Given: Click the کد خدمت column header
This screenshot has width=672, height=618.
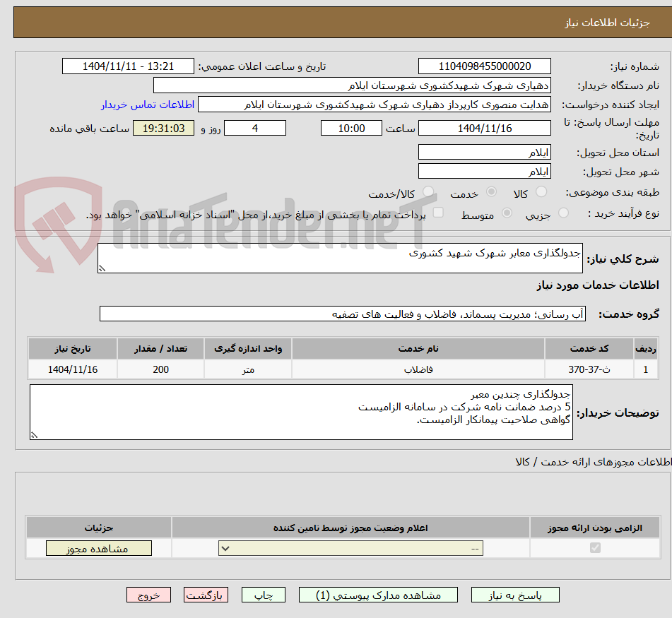Looking at the screenshot, I should tap(589, 349).
